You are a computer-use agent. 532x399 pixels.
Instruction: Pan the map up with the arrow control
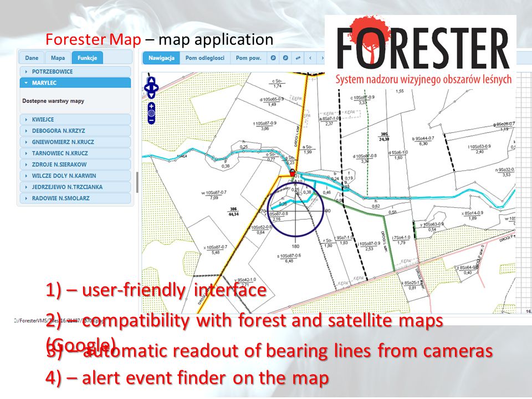pyautogui.click(x=151, y=80)
